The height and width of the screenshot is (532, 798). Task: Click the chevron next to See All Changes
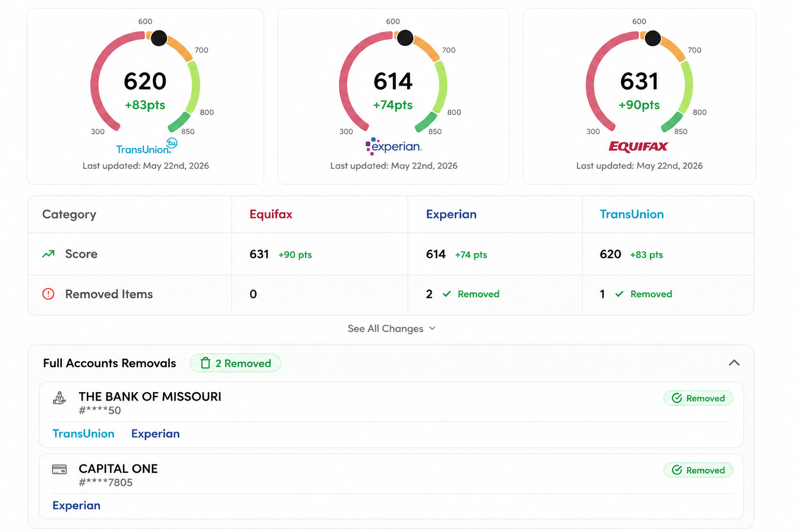point(432,328)
